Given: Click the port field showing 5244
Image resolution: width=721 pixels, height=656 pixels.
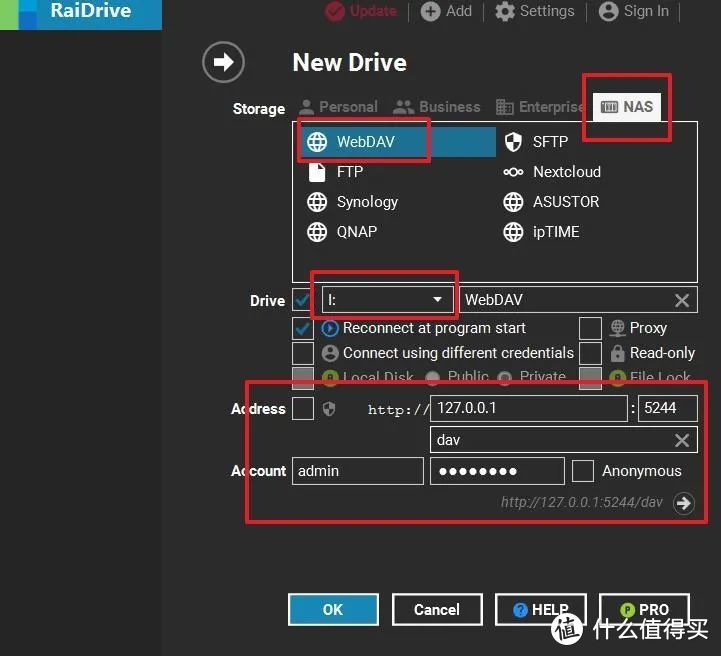Looking at the screenshot, I should 667,408.
